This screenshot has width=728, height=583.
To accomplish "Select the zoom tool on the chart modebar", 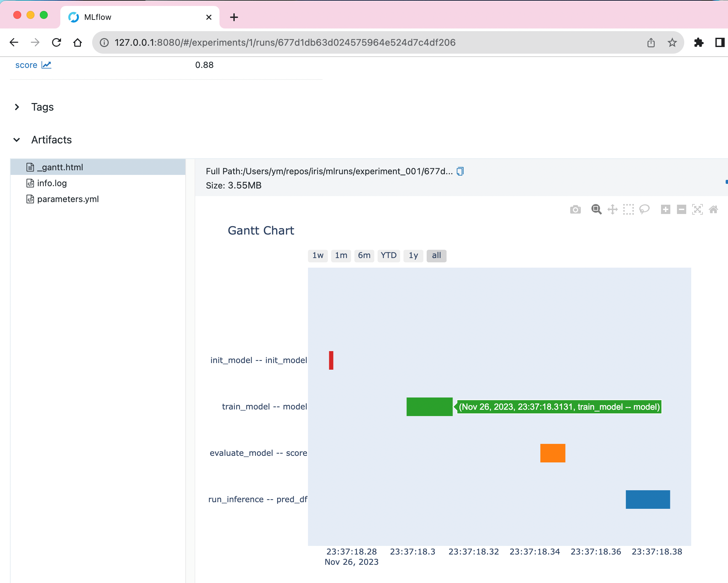I will (596, 209).
